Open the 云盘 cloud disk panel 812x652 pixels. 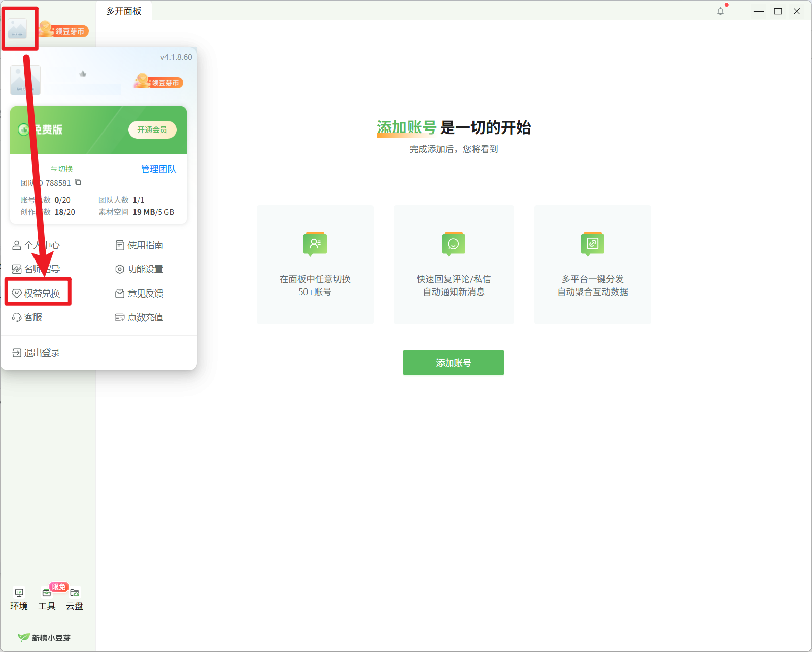click(74, 598)
